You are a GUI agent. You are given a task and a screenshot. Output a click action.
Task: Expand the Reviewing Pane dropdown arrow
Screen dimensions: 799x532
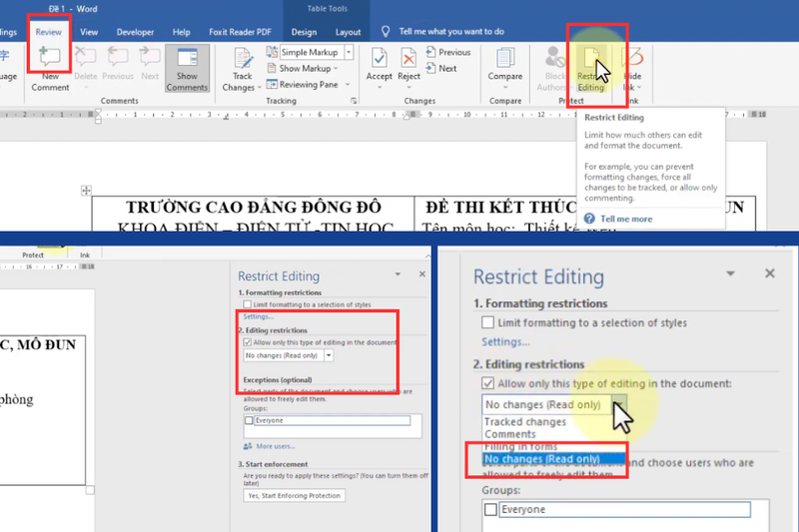tap(348, 85)
